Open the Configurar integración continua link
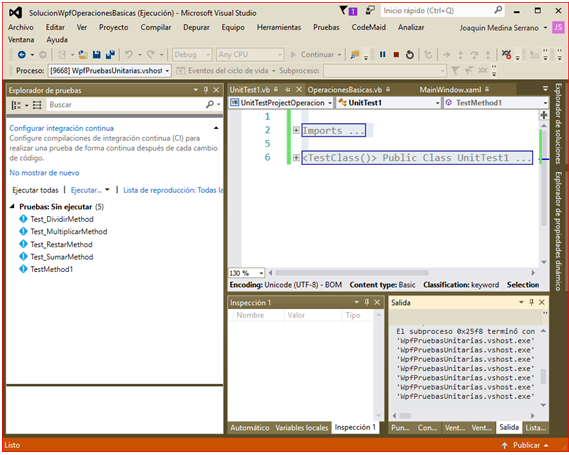 tap(61, 128)
